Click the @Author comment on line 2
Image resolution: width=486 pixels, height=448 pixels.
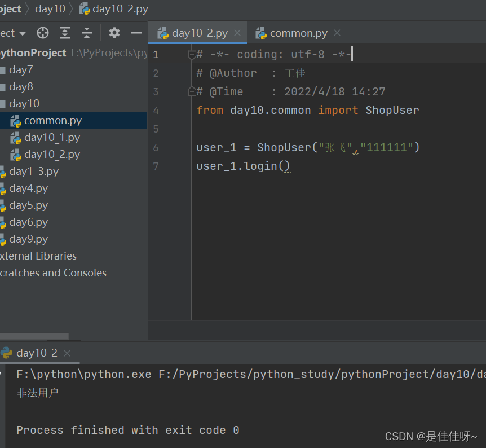coord(251,73)
